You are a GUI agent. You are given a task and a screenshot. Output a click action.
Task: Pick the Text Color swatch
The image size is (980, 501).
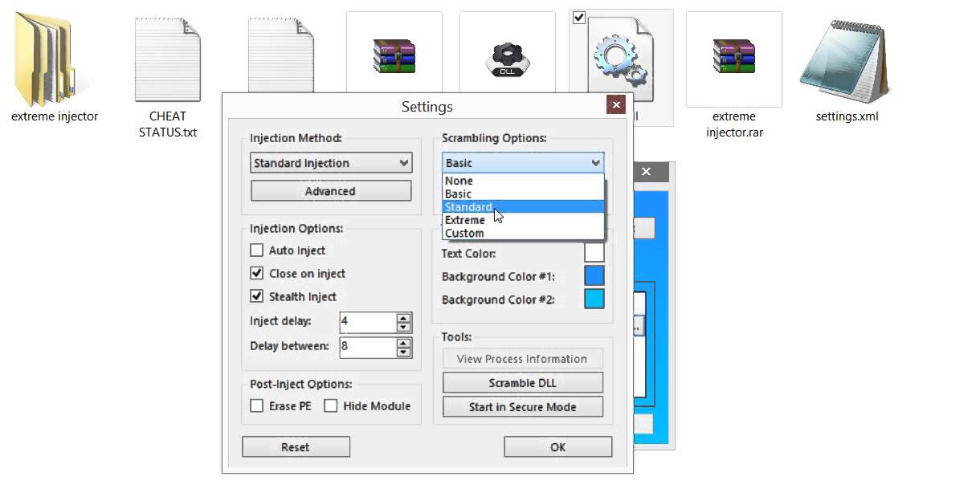tap(594, 253)
